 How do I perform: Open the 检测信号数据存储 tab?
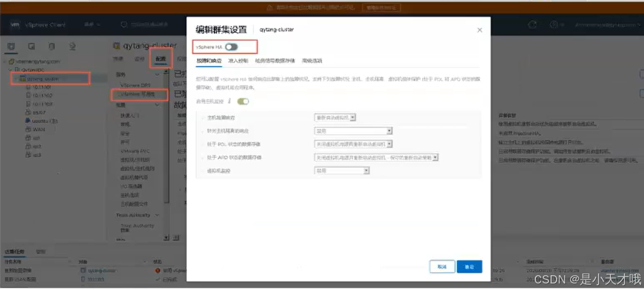pos(275,60)
